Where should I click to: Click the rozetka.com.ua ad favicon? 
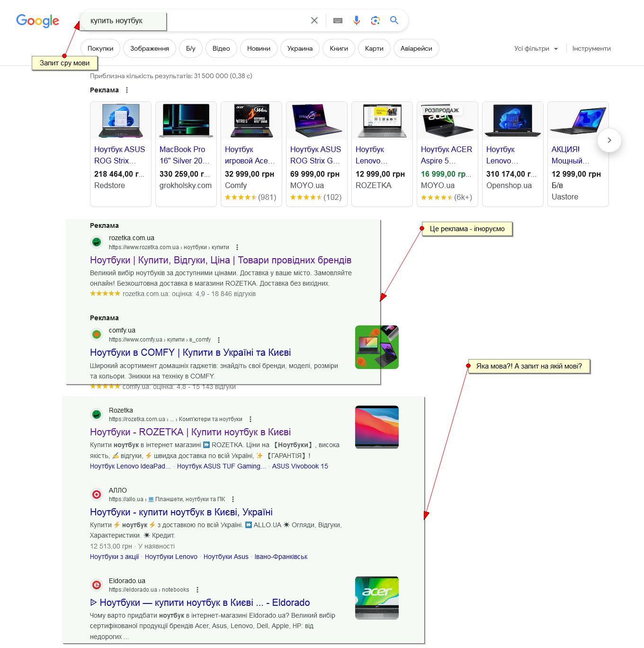(97, 242)
